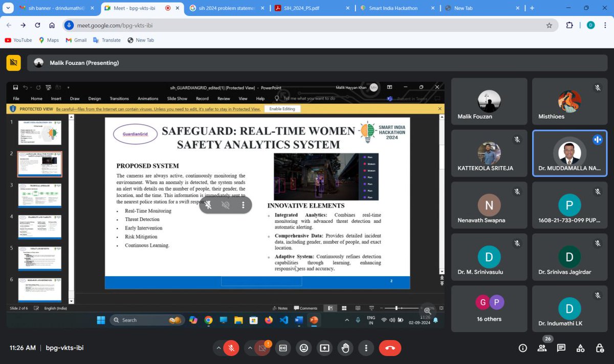Switch PowerPoint to Normal view button
Screen dimensions: 614x364
[331, 308]
